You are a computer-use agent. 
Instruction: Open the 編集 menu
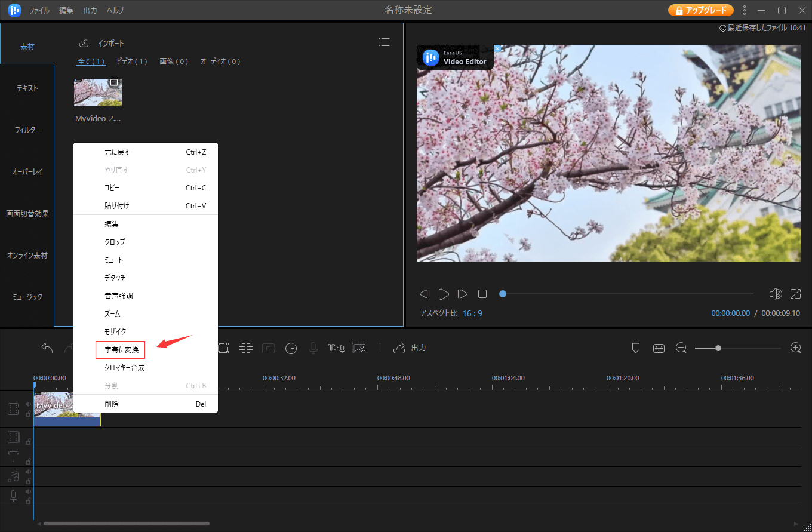coord(67,11)
